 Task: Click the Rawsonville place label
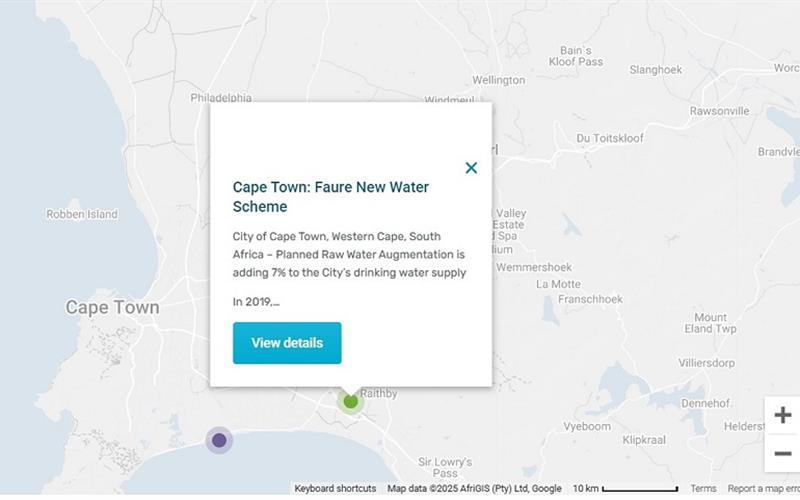(719, 111)
